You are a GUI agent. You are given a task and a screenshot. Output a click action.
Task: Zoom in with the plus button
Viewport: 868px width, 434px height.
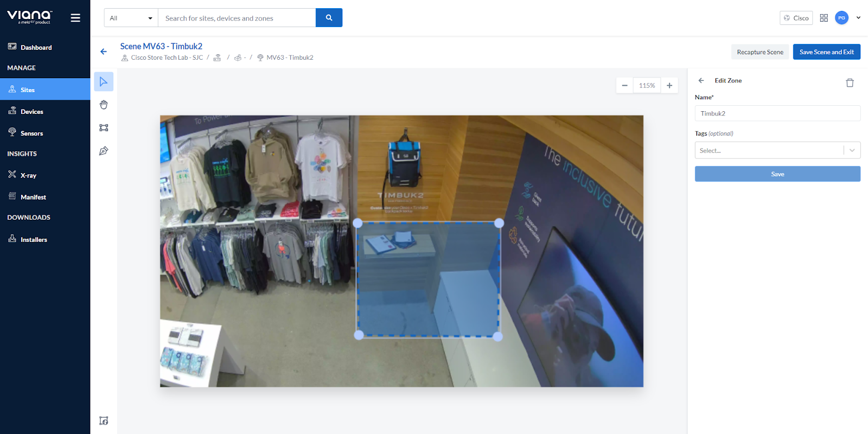coord(669,86)
